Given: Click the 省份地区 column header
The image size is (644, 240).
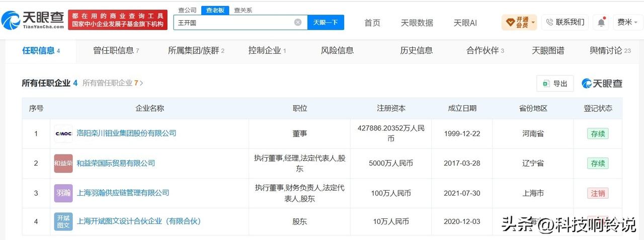Looking at the screenshot, I should click(533, 108).
